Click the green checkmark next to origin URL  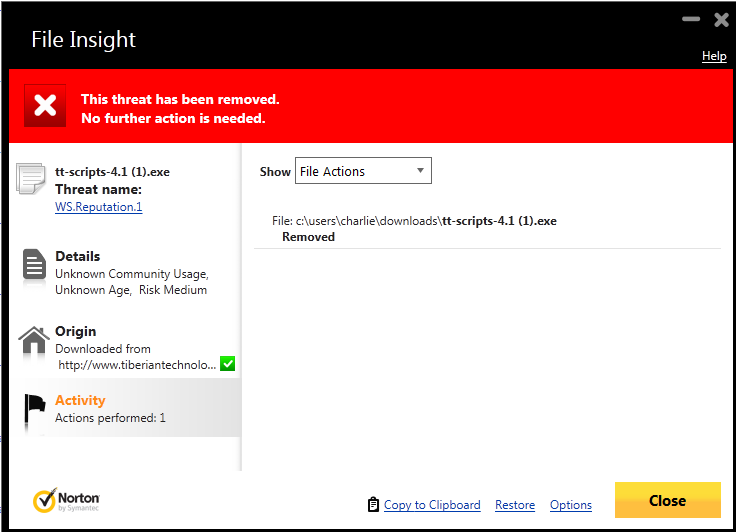227,364
